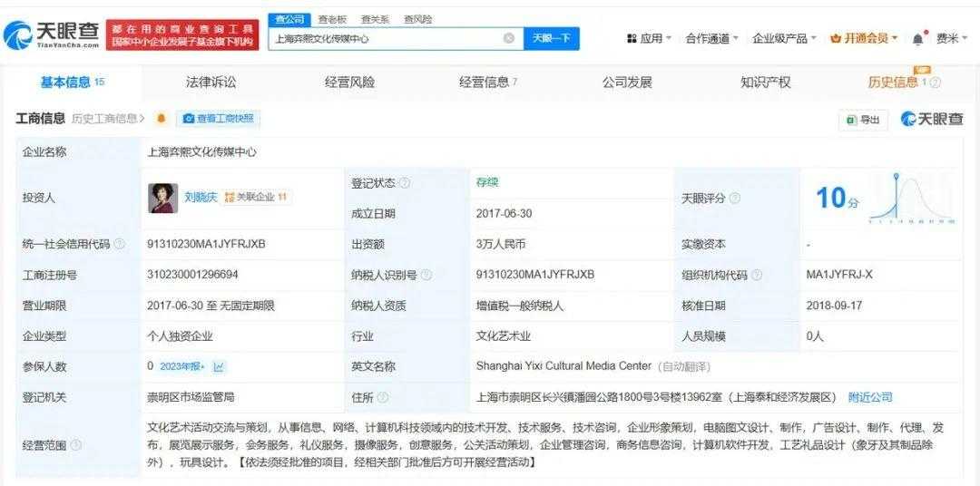This screenshot has width=980, height=486.
Task: Click the company name search field
Action: tap(386, 38)
